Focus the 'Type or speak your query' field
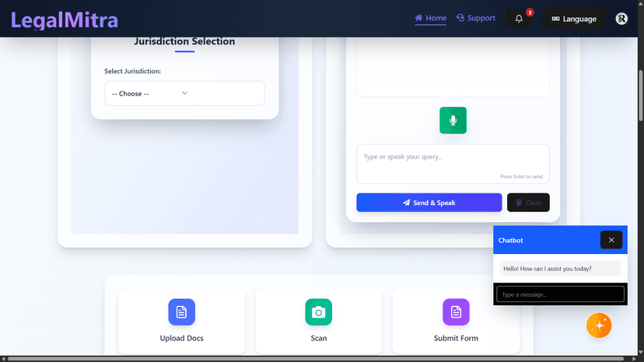Image resolution: width=644 pixels, height=362 pixels. [x=453, y=158]
